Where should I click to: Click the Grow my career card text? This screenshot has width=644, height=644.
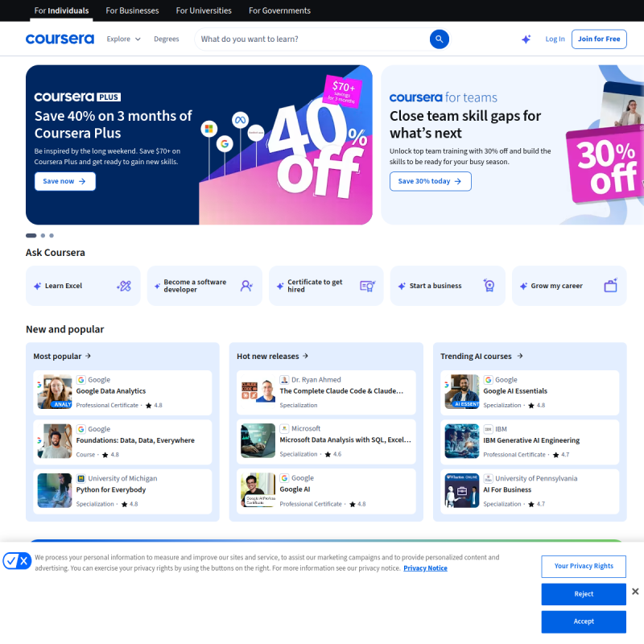(x=556, y=286)
